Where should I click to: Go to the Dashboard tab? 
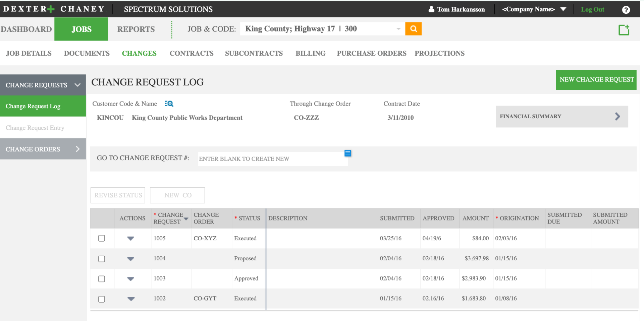26,29
